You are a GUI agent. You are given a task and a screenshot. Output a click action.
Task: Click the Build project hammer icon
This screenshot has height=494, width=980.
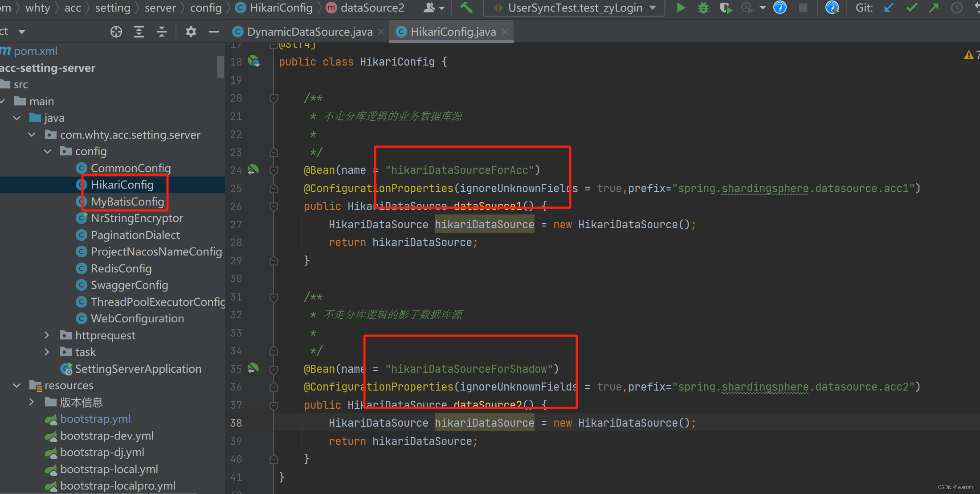coord(466,8)
